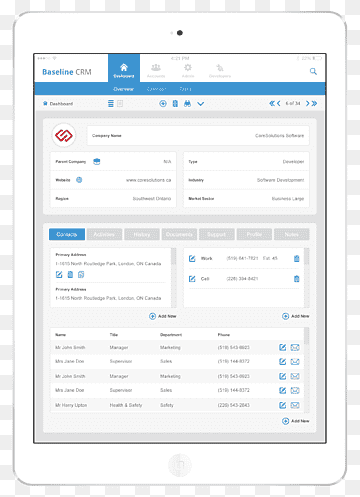Open the Support tab
The width and height of the screenshot is (360, 497).
coord(216,234)
